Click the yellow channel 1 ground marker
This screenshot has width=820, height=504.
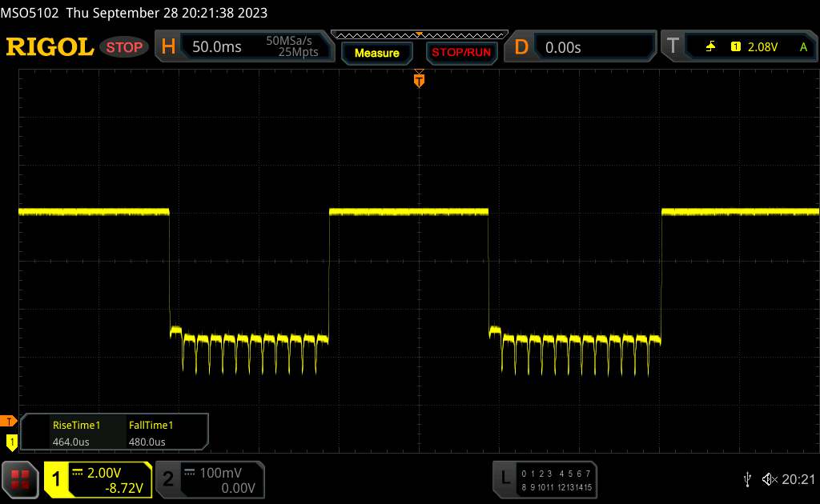pyautogui.click(x=11, y=442)
